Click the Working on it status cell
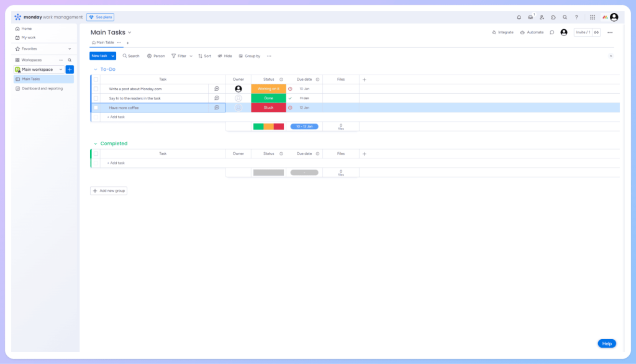Screen dimensions: 636x364 point(268,89)
